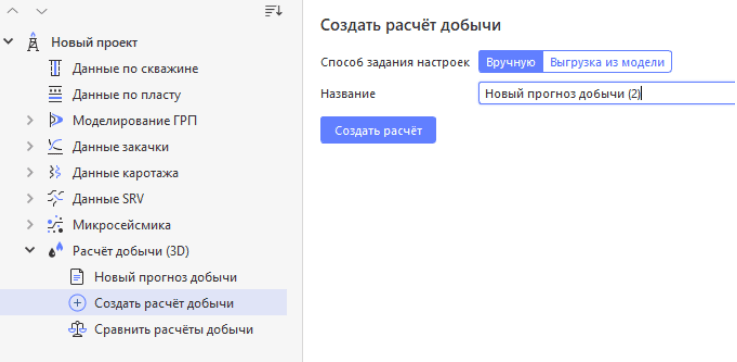Click into the Название text field
Screen dimensions: 737x362
pyautogui.click(x=607, y=94)
